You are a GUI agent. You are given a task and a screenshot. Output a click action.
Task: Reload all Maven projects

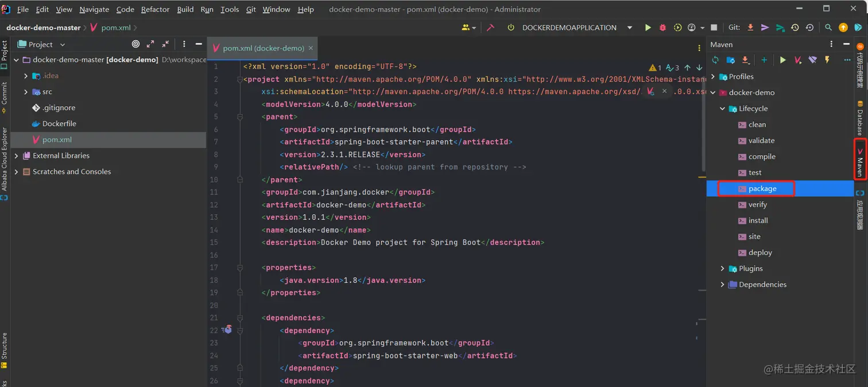(x=715, y=60)
